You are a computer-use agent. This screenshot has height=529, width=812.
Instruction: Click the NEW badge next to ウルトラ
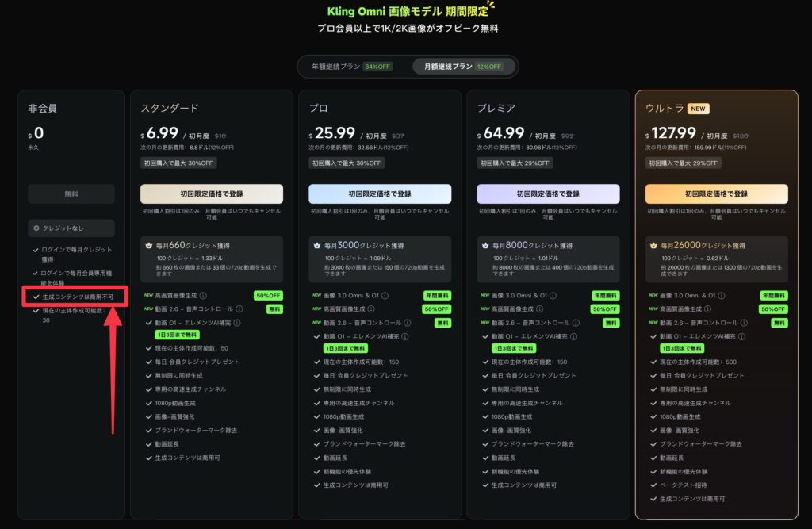[x=699, y=109]
